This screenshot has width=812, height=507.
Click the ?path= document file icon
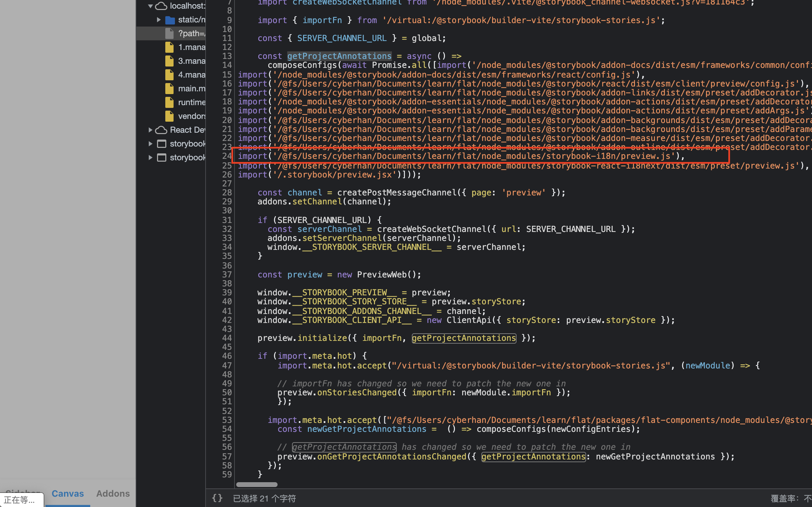pos(169,33)
